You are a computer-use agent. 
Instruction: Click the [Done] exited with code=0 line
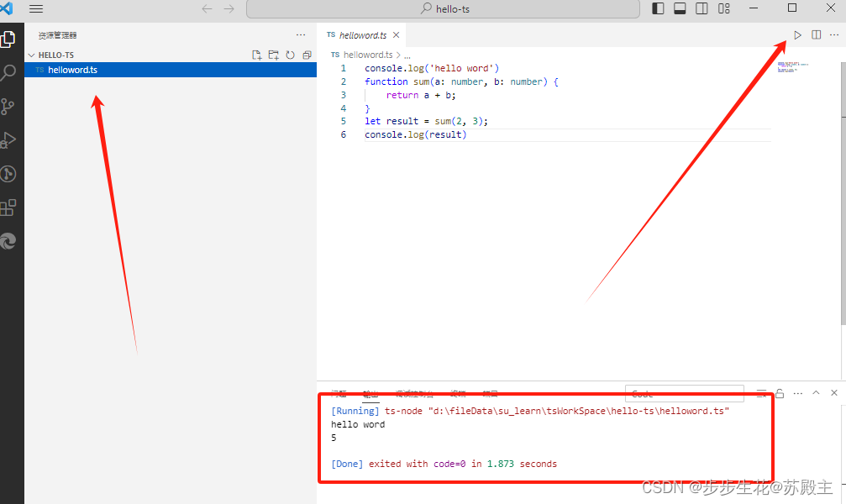coord(444,464)
